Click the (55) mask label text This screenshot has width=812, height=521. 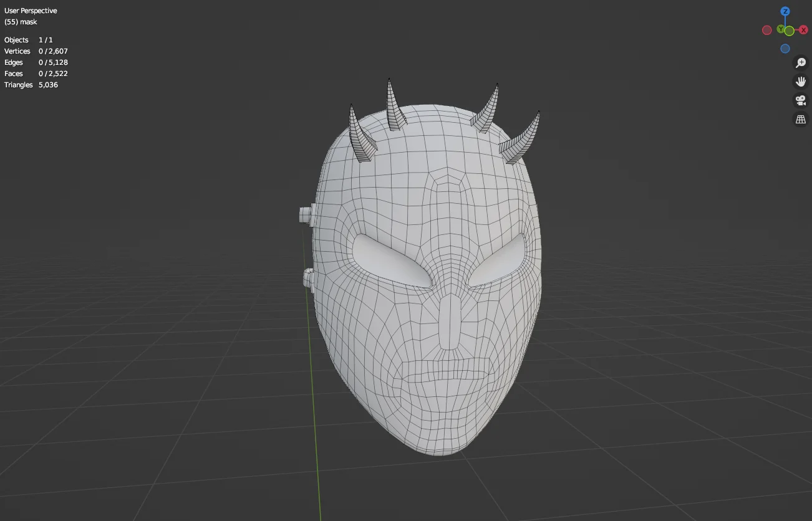tap(21, 21)
